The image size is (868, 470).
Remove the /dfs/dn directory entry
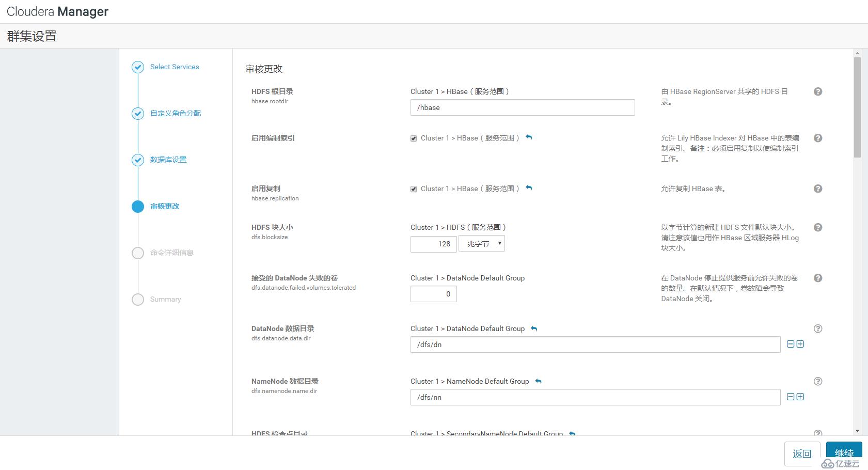click(x=791, y=344)
